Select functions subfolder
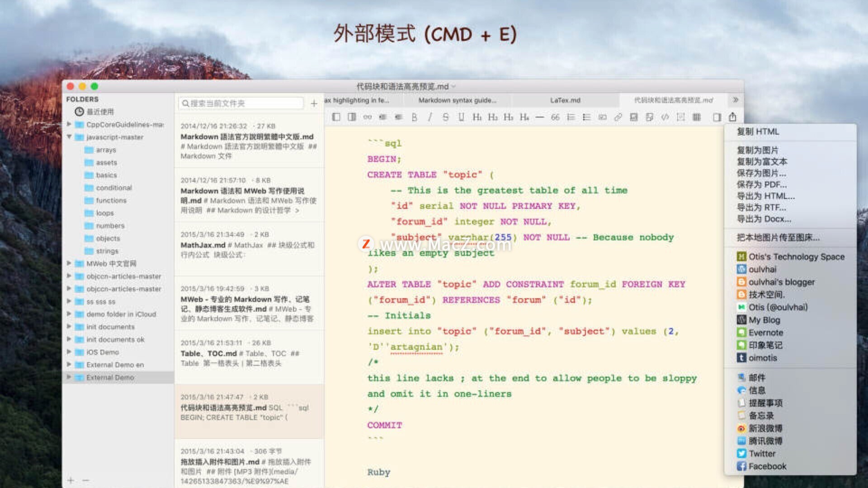The height and width of the screenshot is (488, 868). pyautogui.click(x=111, y=200)
